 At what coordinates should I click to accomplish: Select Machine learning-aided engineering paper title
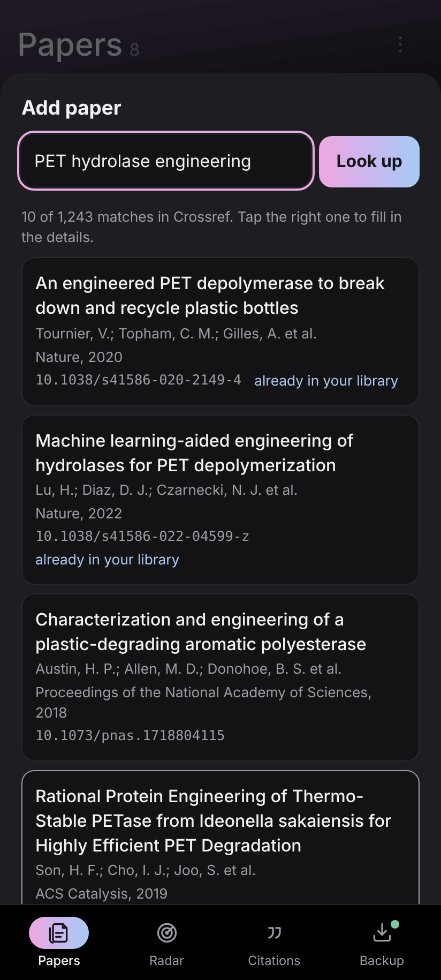point(194,453)
